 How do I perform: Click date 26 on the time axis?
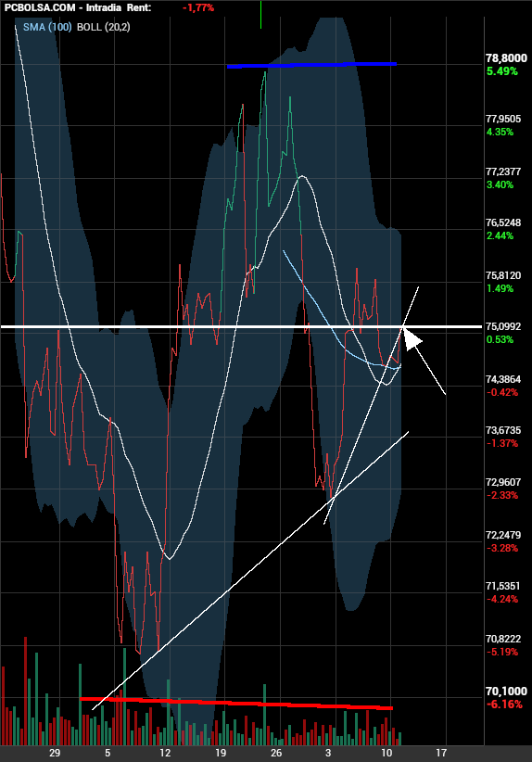point(276,753)
